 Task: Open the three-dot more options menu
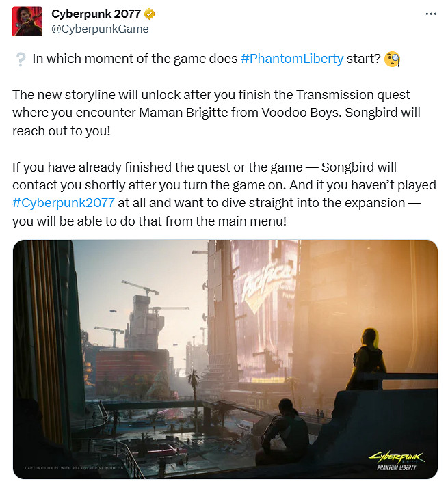coord(431,14)
